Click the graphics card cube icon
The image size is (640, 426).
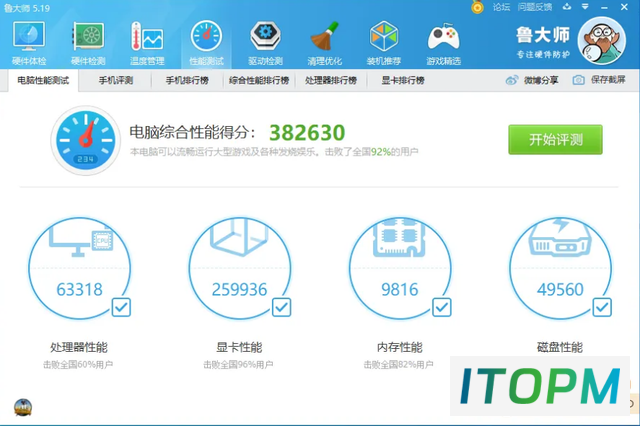tap(240, 237)
